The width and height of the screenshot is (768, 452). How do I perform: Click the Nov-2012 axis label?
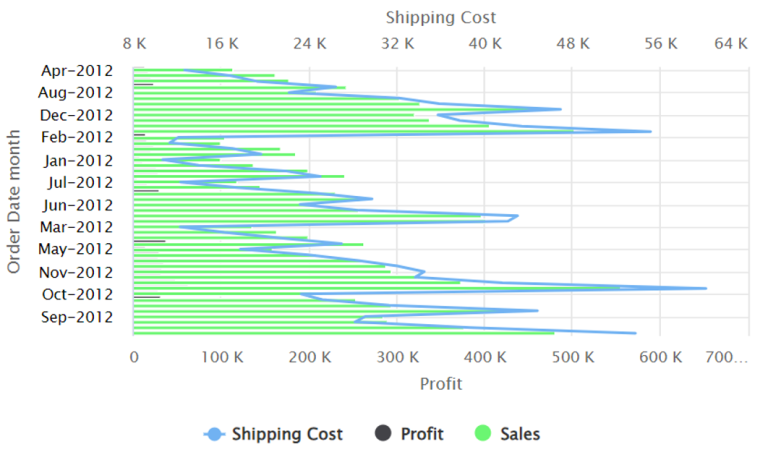tap(76, 272)
